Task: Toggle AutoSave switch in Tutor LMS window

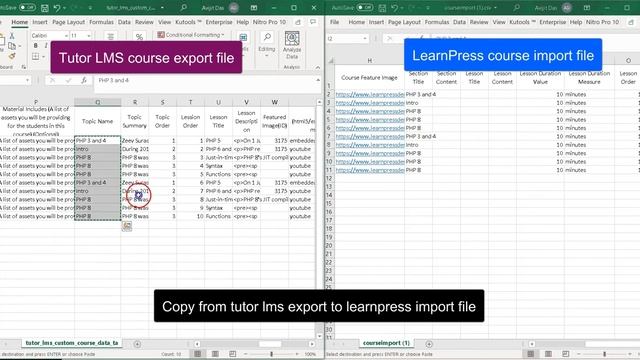Action: 27,7
